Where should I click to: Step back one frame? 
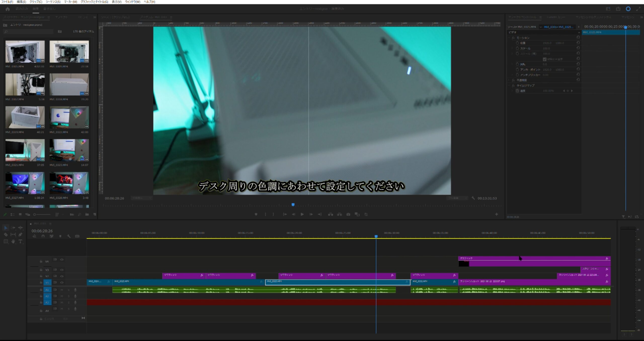pos(293,214)
